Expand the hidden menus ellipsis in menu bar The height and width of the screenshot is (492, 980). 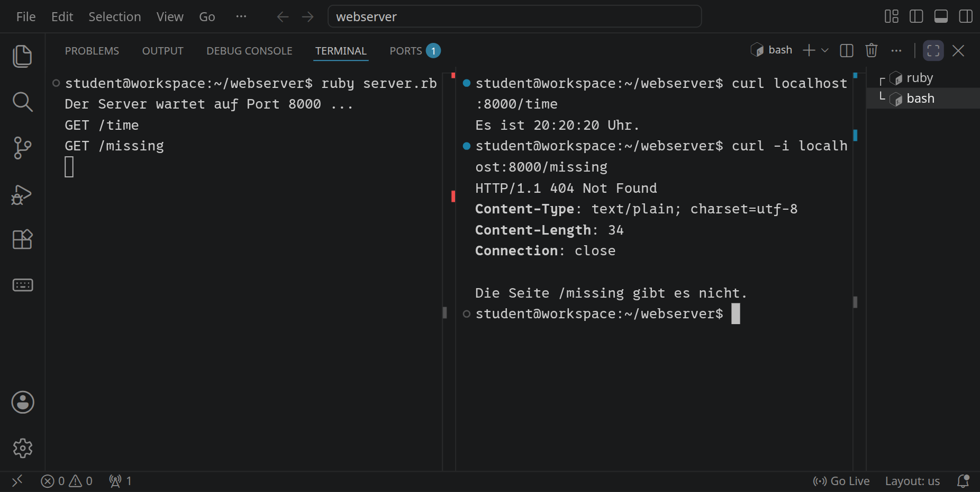[241, 16]
